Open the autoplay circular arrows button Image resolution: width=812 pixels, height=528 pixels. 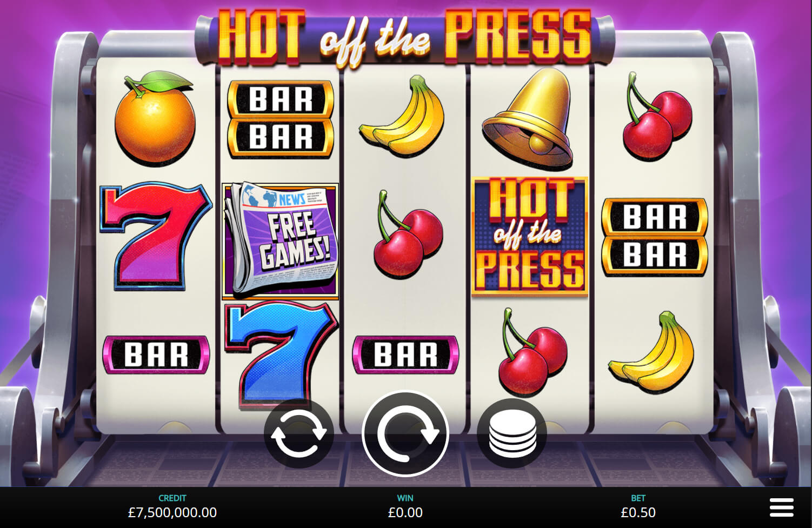[x=299, y=433]
